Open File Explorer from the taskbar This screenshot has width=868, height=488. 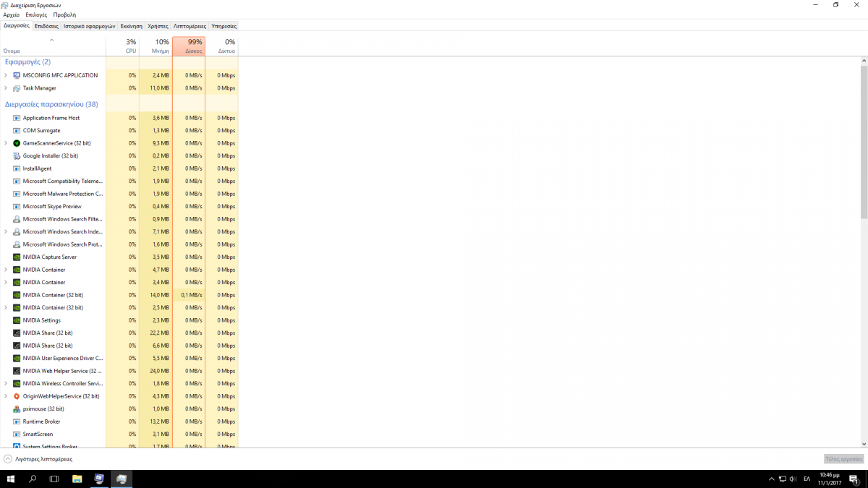coord(77,479)
